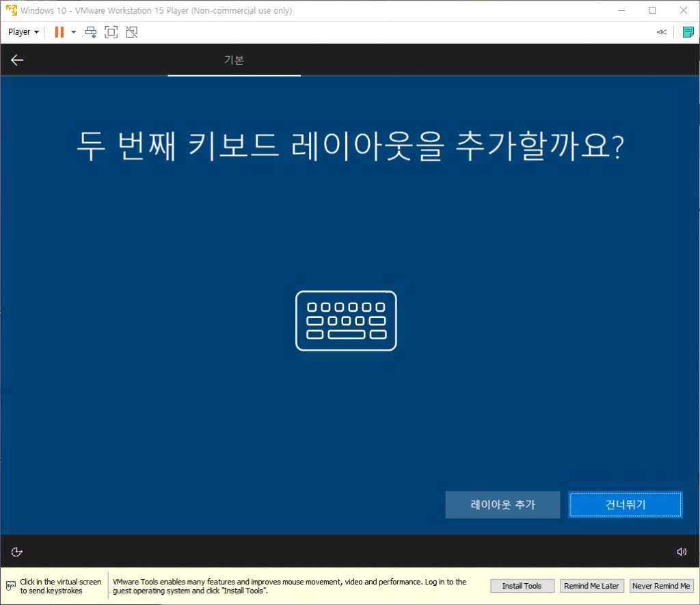Image resolution: width=700 pixels, height=605 pixels.
Task: Maximize the VMware Player window
Action: [652, 10]
